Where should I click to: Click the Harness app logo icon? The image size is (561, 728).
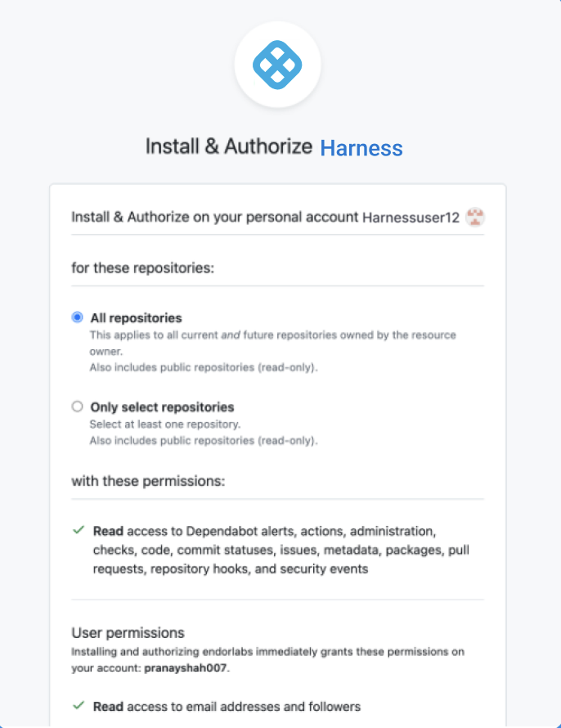tap(277, 64)
